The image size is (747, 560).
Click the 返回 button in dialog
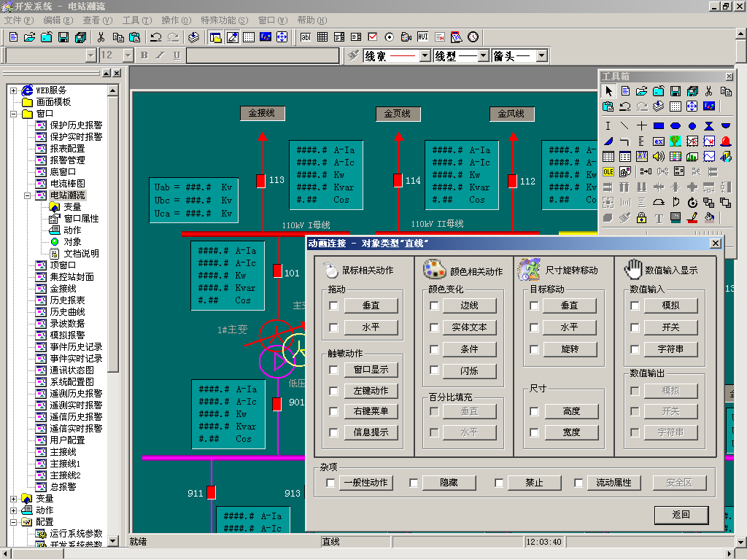[x=681, y=515]
